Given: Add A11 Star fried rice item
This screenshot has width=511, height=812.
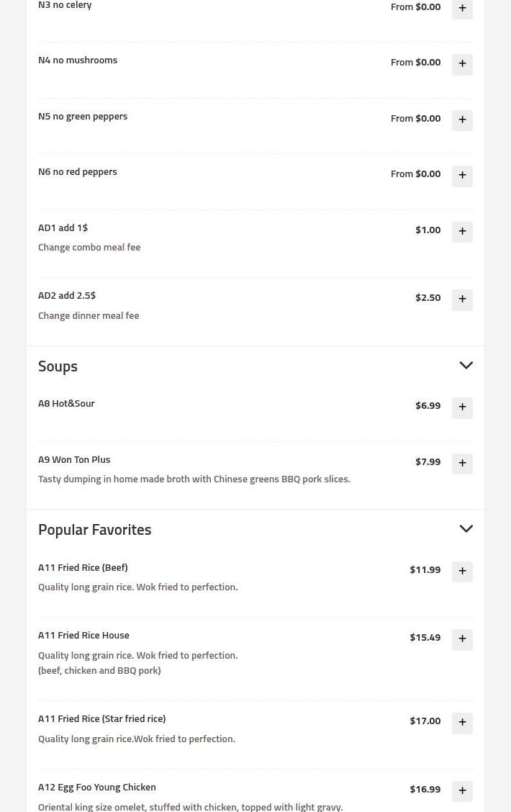Looking at the screenshot, I should click(x=462, y=723).
